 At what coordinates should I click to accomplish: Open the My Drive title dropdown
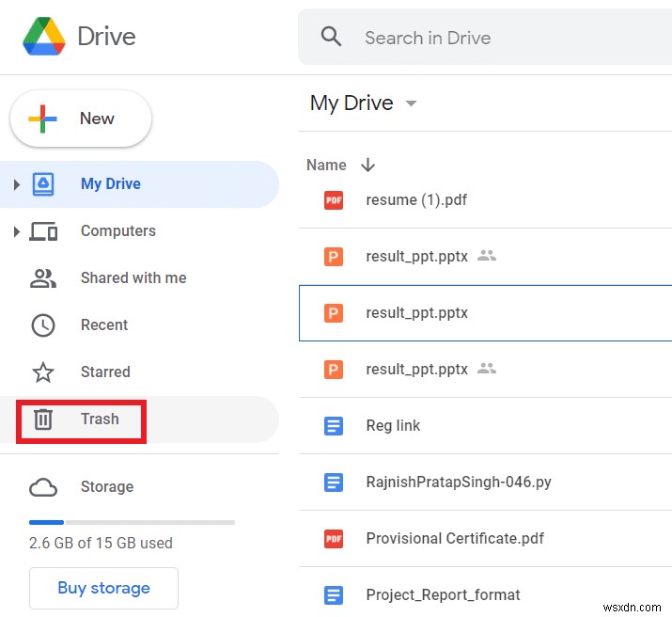[411, 103]
